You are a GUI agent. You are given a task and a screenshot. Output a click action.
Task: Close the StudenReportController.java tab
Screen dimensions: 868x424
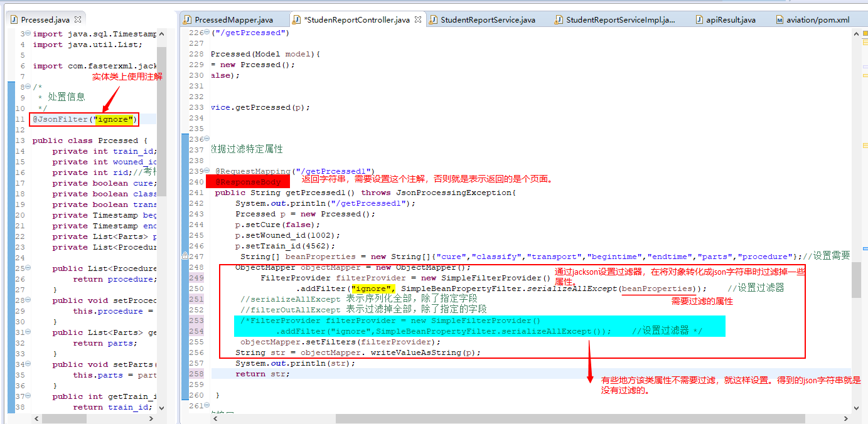click(418, 20)
